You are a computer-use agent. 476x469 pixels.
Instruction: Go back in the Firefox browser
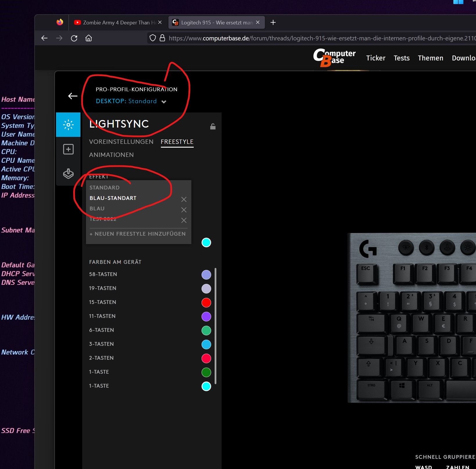pyautogui.click(x=44, y=38)
